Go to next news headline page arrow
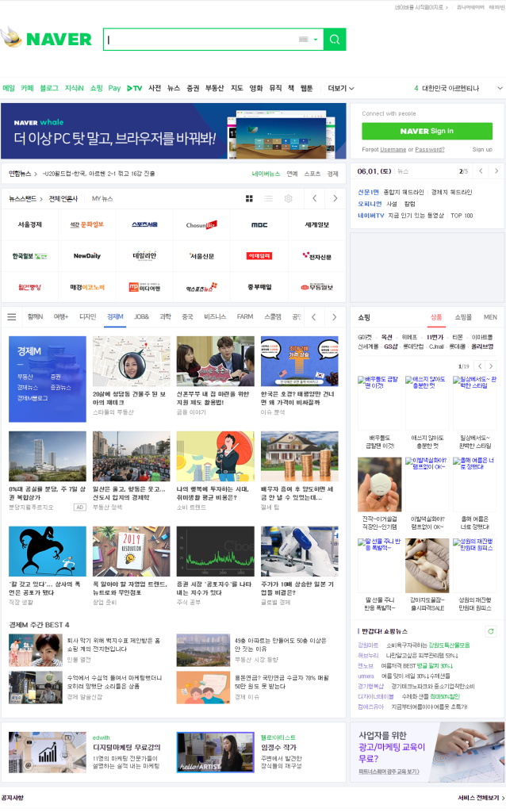506x812 pixels. (x=496, y=171)
